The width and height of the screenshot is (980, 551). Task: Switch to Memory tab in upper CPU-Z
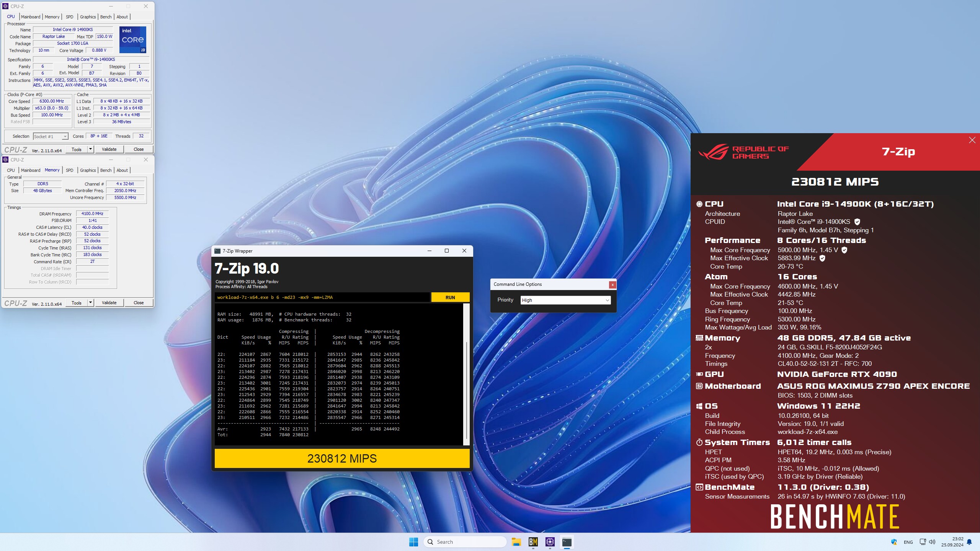[52, 17]
